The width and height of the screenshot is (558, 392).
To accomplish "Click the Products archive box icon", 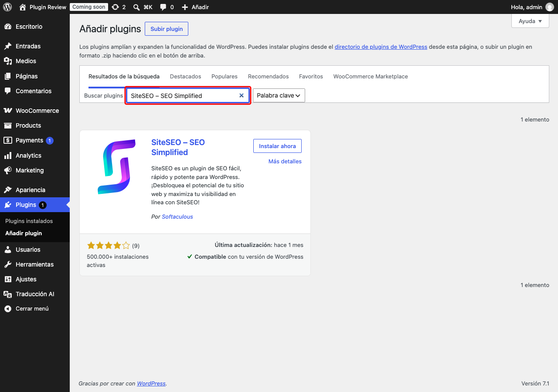I will (8, 125).
